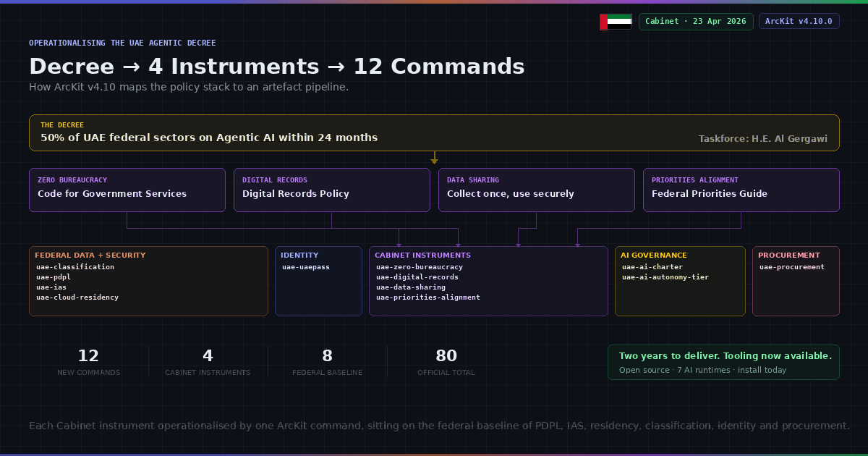Click the Operationalising the UAE Agentic Decree label
Viewport: 868px width, 456px height.
tap(122, 43)
